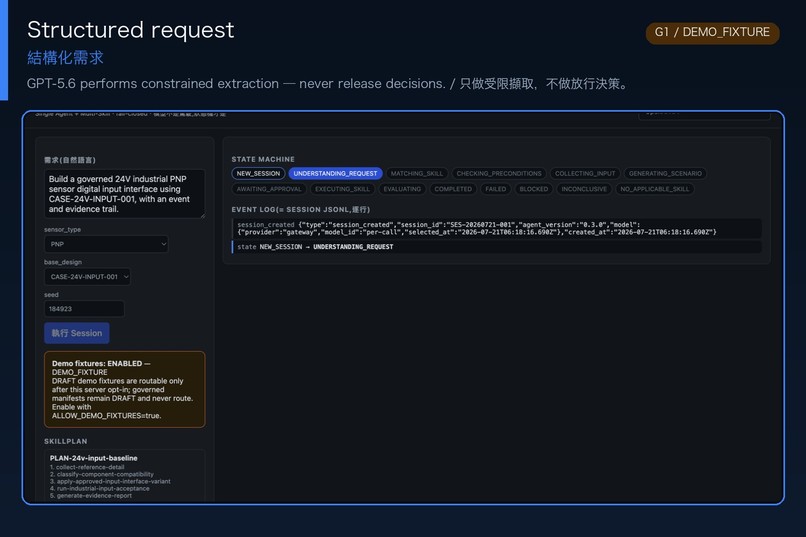Image resolution: width=806 pixels, height=537 pixels.
Task: Select the EXECUTING_SKILL state chip
Action: 342,189
